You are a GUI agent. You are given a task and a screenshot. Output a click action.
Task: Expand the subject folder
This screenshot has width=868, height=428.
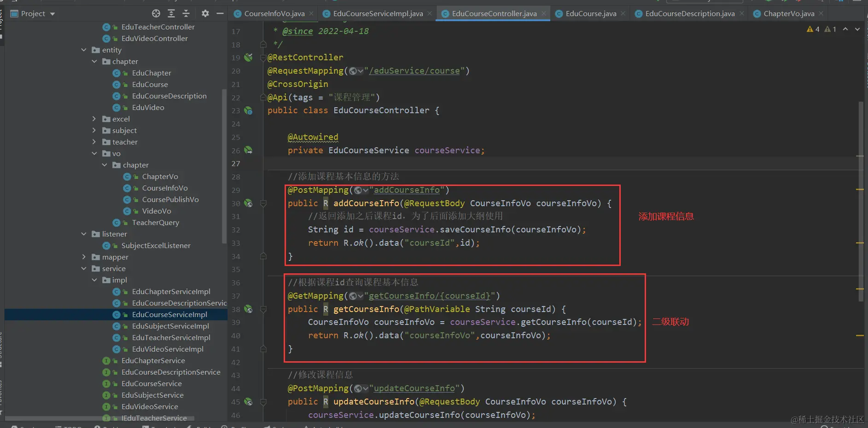click(x=94, y=130)
